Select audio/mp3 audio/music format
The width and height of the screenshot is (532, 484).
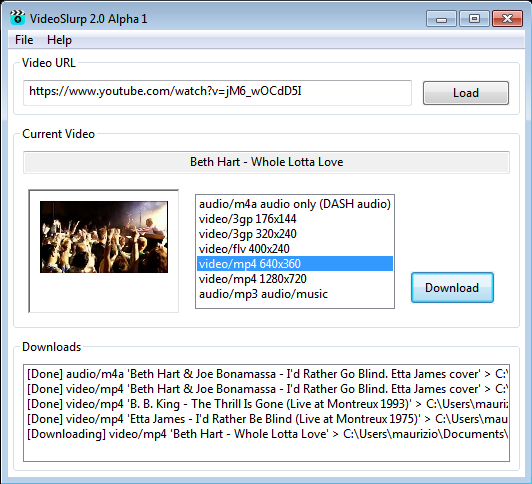coord(295,293)
